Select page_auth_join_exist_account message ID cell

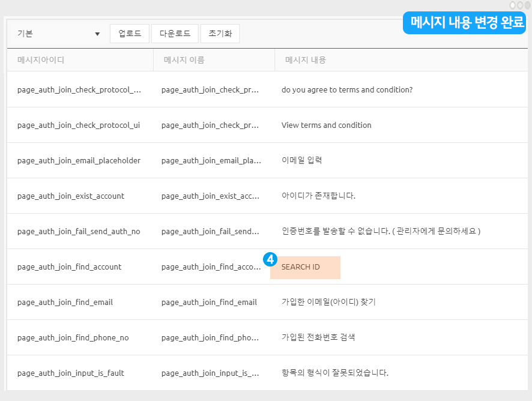pyautogui.click(x=71, y=196)
